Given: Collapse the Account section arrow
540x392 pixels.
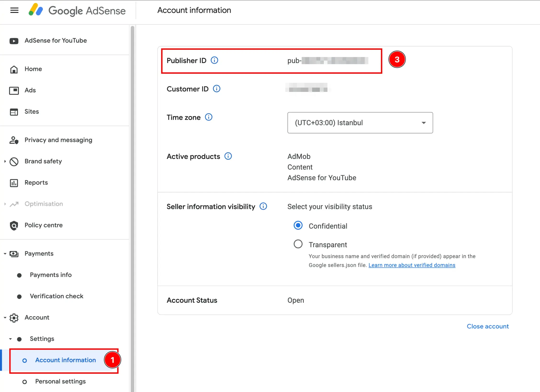Looking at the screenshot, I should point(5,318).
